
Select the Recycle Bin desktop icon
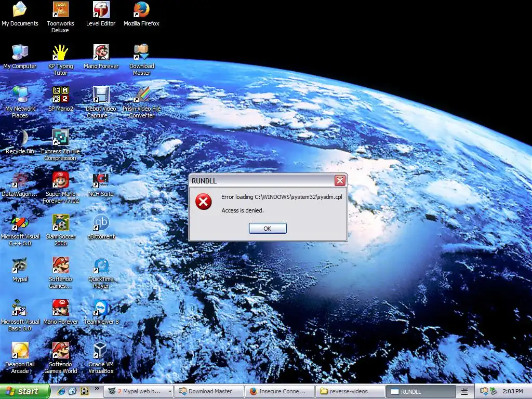(20, 142)
